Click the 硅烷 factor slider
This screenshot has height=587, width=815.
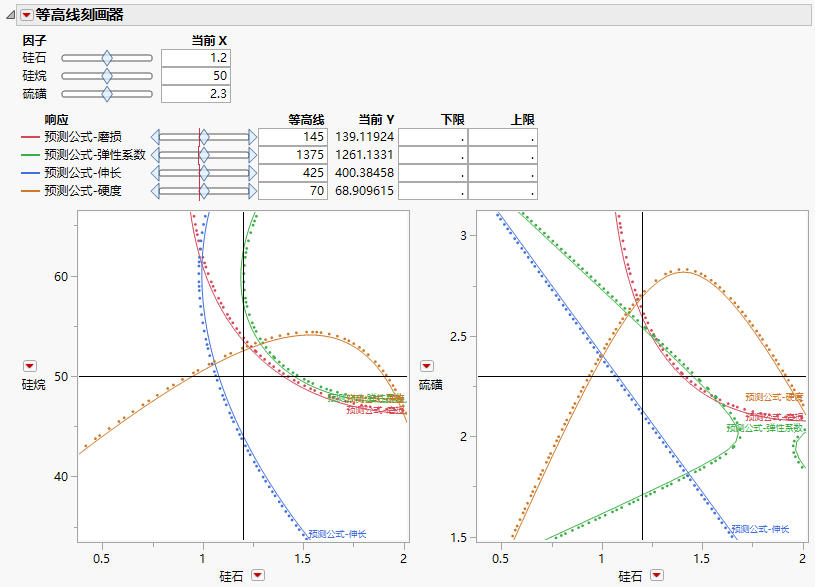click(107, 76)
